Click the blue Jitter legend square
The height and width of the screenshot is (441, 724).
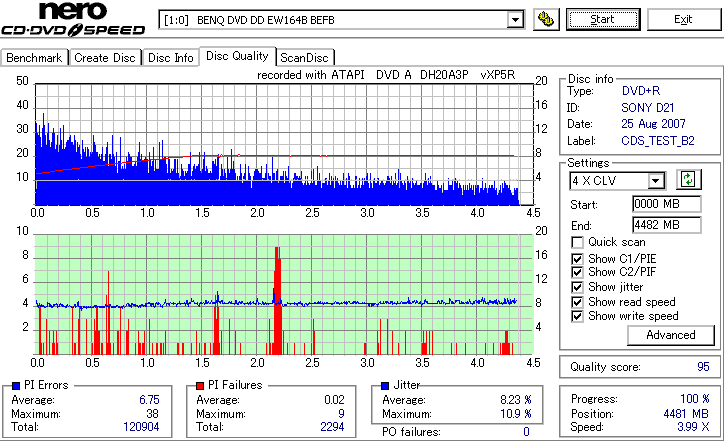pyautogui.click(x=385, y=386)
